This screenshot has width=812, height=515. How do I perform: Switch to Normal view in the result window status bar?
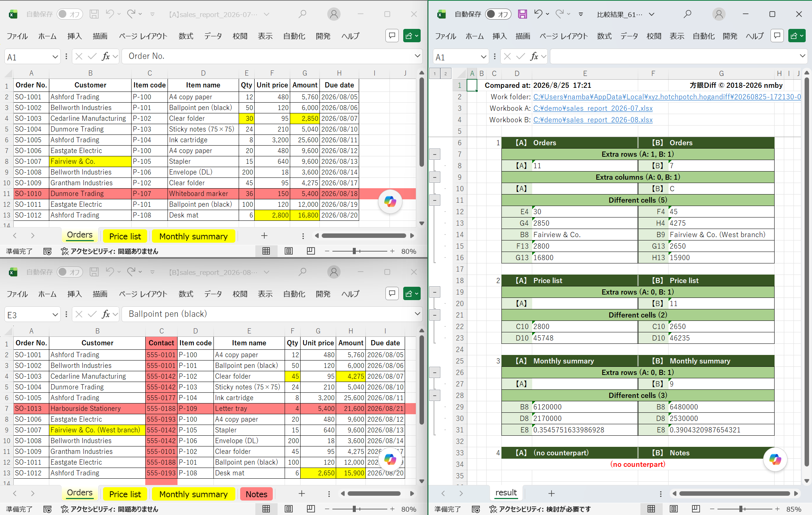tap(651, 509)
